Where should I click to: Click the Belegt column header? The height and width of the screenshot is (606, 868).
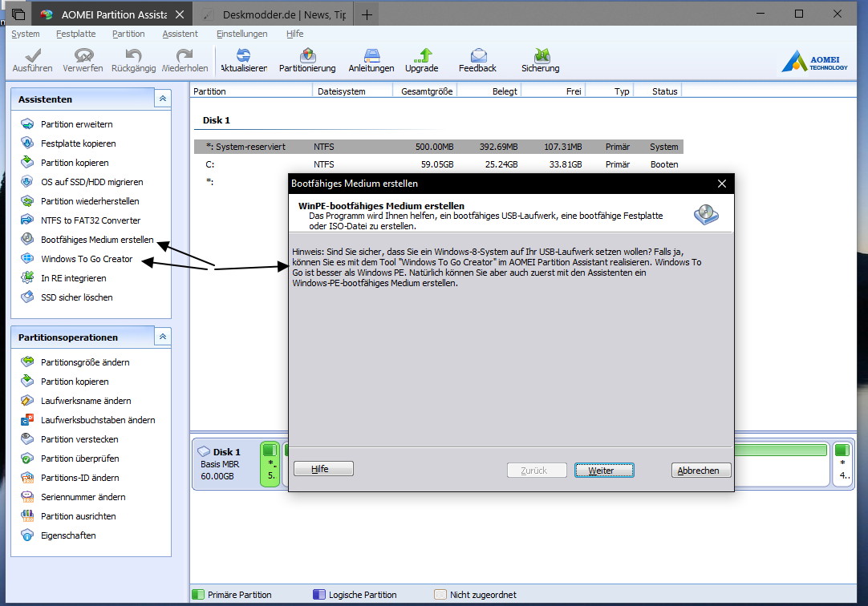click(489, 91)
